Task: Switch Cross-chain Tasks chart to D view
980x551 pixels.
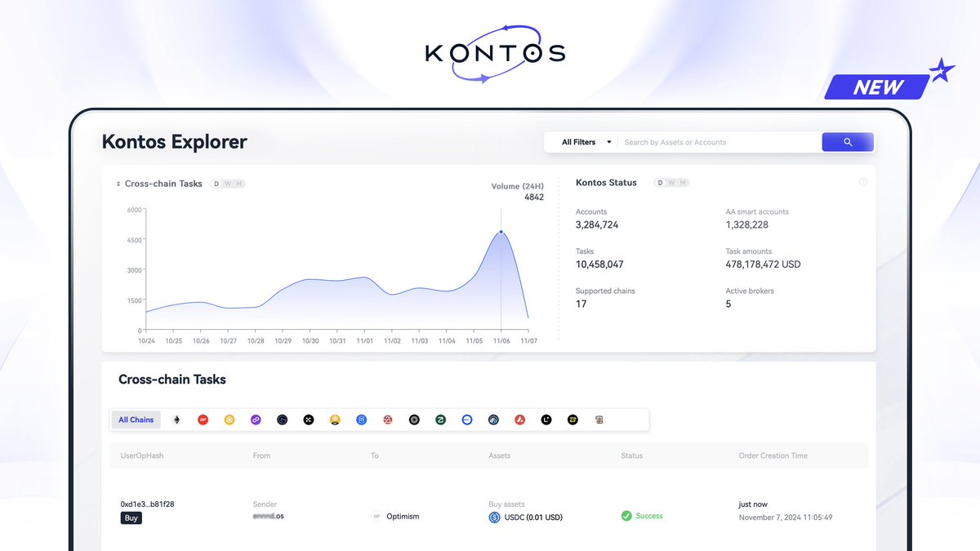Action: (x=216, y=184)
